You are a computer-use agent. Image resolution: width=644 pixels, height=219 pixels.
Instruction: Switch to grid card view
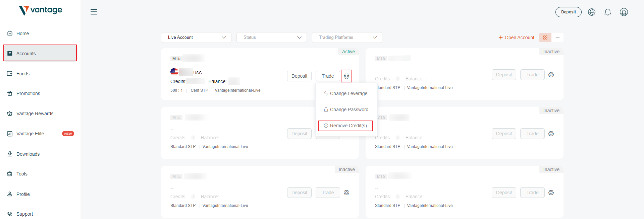pos(545,38)
